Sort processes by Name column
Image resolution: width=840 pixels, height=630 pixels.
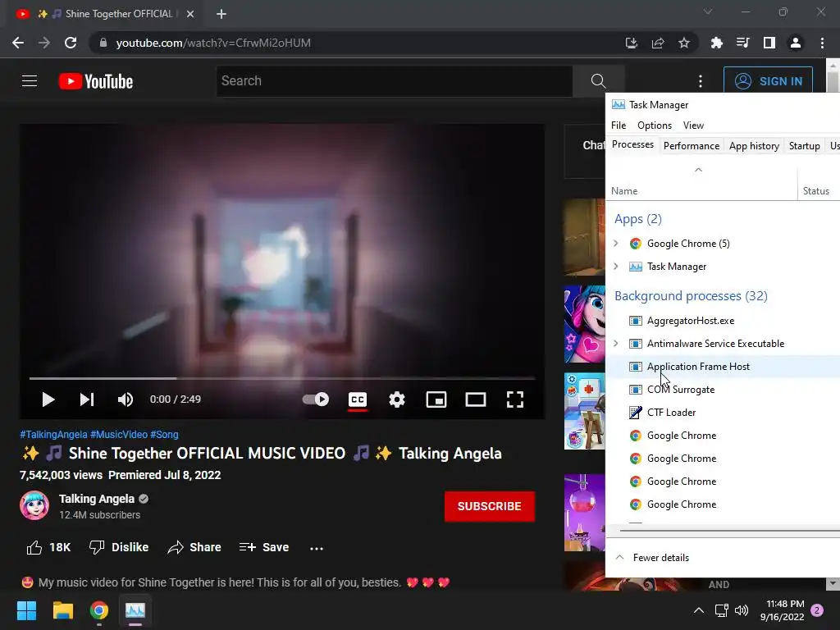701,184
